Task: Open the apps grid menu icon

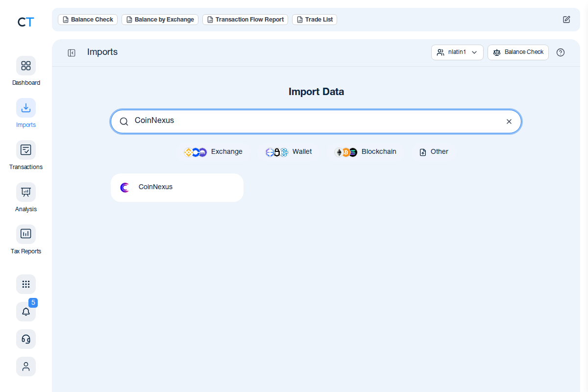Action: (26, 284)
